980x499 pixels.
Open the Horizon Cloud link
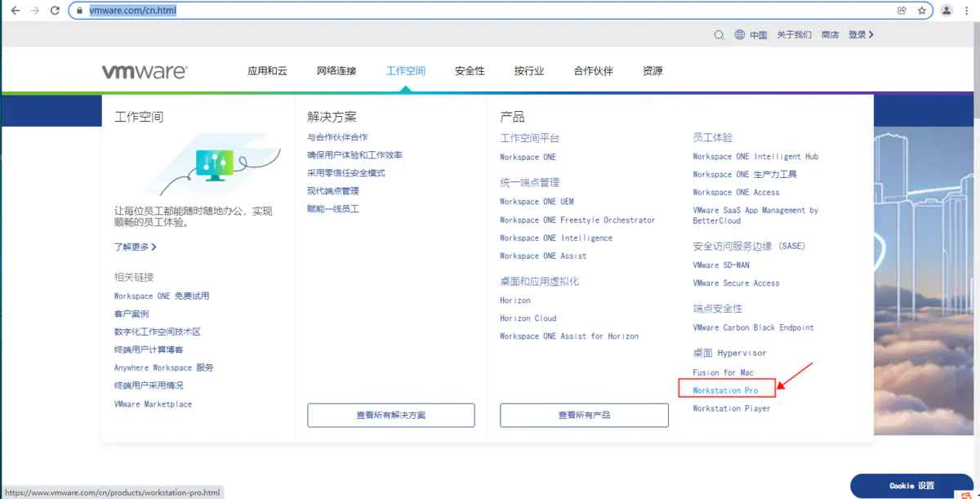tap(528, 318)
